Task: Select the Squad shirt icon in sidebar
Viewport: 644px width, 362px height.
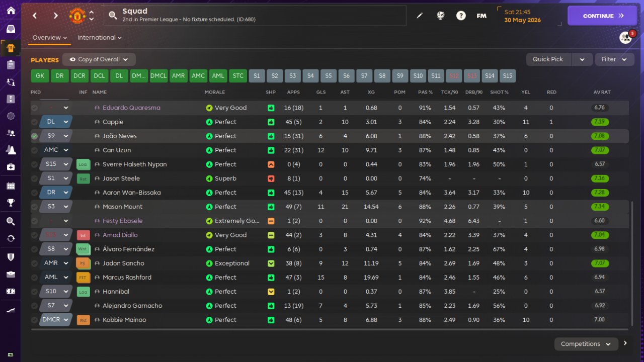Action: point(11,48)
